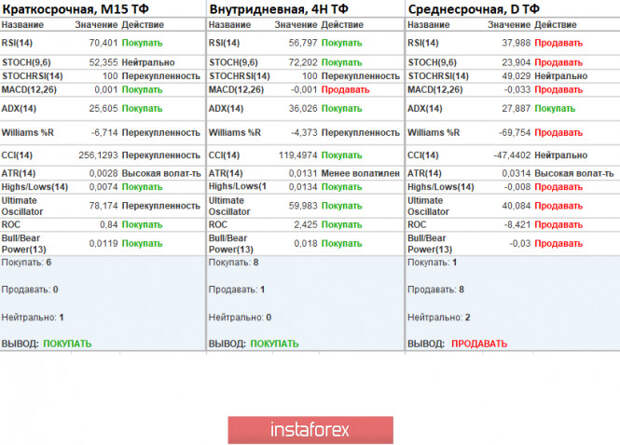This screenshot has height=445, width=620.
Task: Select the CCI value 119,4974
Action: pyautogui.click(x=298, y=155)
